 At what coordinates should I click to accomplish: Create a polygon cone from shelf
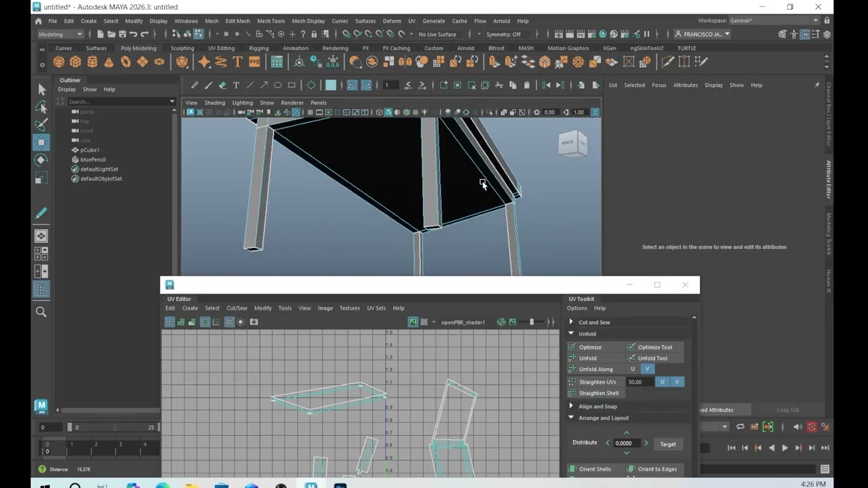point(108,62)
